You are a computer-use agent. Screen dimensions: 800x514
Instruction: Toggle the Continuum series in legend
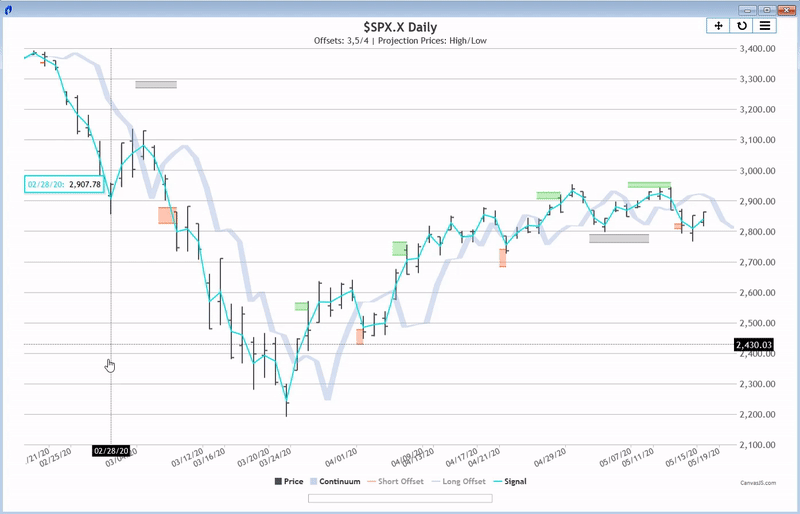335,481
